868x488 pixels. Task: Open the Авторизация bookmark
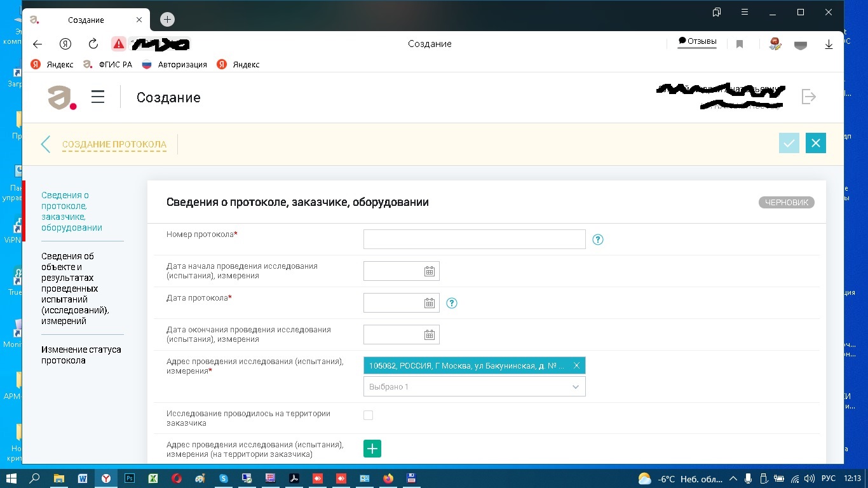click(x=175, y=64)
